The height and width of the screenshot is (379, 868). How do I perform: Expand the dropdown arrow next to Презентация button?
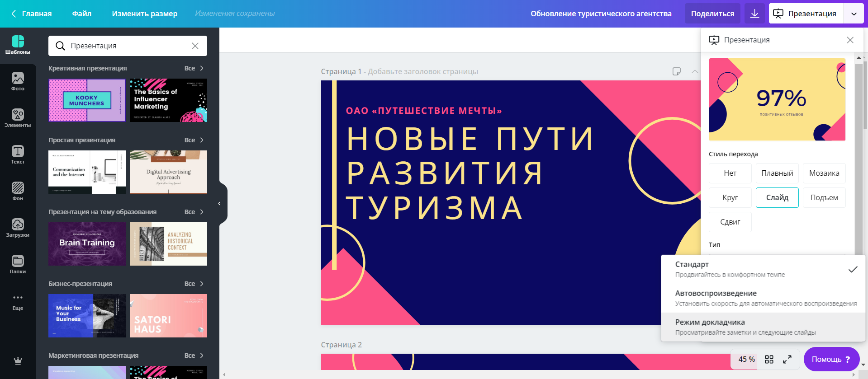point(854,14)
